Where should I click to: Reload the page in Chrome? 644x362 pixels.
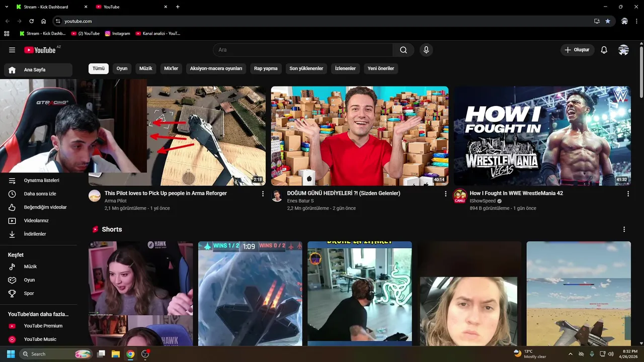31,21
